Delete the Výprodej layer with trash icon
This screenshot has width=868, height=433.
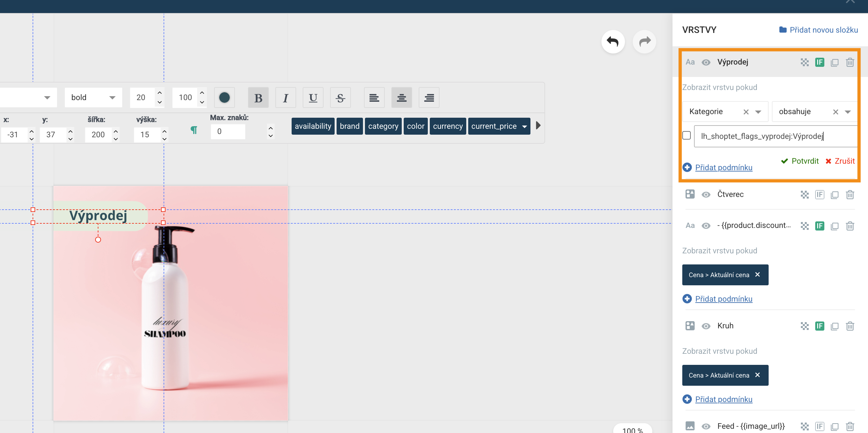[849, 62]
